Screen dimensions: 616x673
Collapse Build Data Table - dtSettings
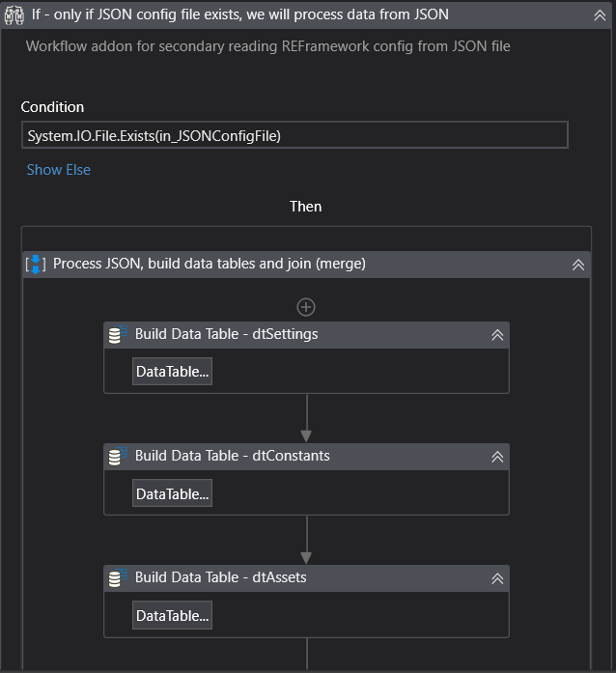(x=497, y=335)
